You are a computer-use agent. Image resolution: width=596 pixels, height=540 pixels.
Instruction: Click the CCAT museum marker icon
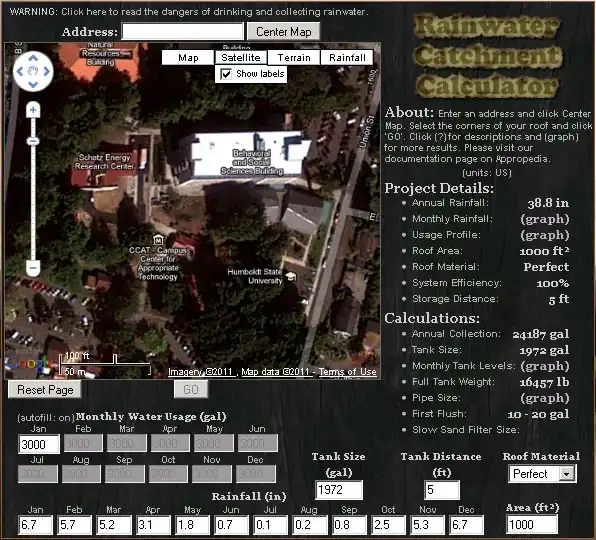[158, 240]
